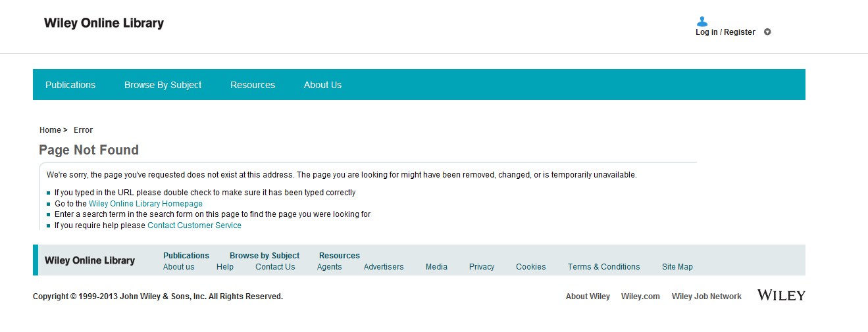Open Wiley Job Network link
This screenshot has height=332, width=868.
coord(707,296)
